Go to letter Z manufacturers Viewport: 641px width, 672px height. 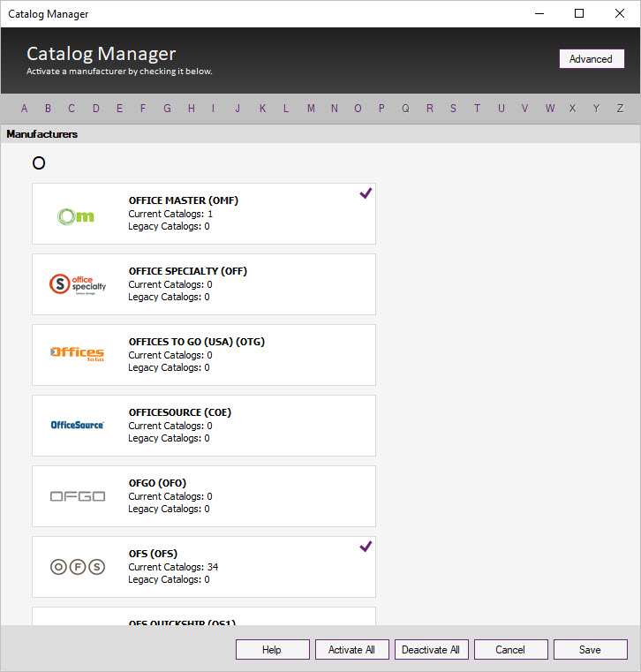(620, 109)
